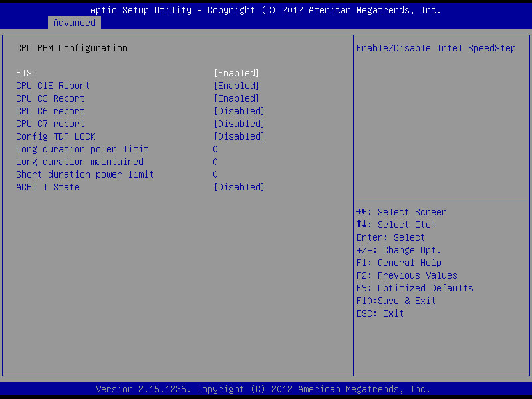Select the EIST setting label

pyautogui.click(x=27, y=73)
